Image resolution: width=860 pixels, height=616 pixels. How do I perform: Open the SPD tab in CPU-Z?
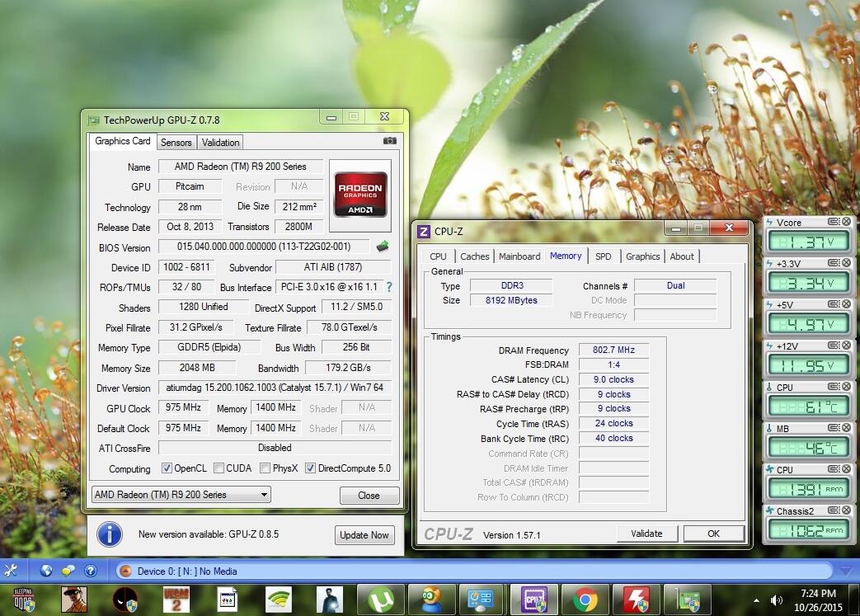click(604, 256)
